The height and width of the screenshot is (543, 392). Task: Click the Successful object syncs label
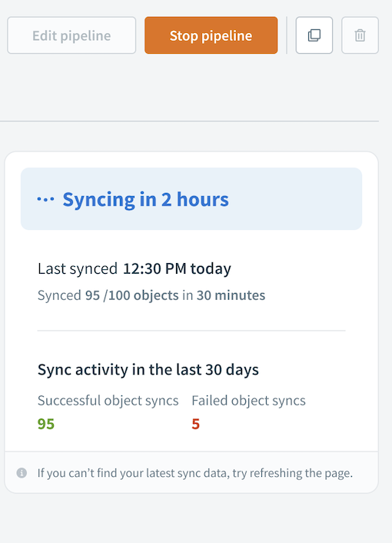(108, 401)
